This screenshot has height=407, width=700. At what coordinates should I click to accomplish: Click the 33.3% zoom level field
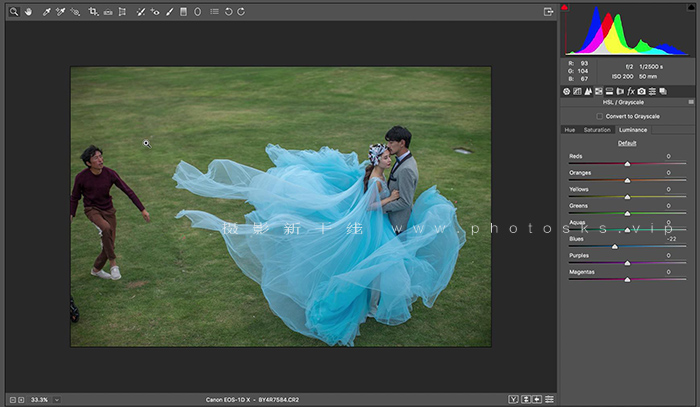(x=40, y=400)
